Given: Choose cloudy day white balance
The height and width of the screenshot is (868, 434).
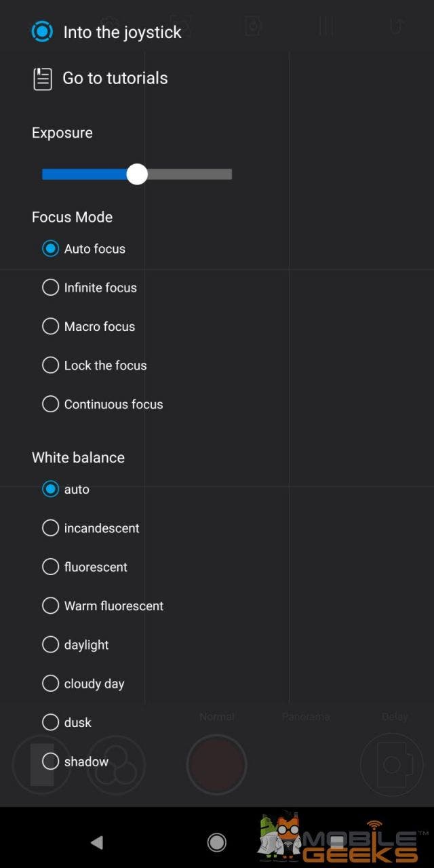Looking at the screenshot, I should pyautogui.click(x=51, y=684).
